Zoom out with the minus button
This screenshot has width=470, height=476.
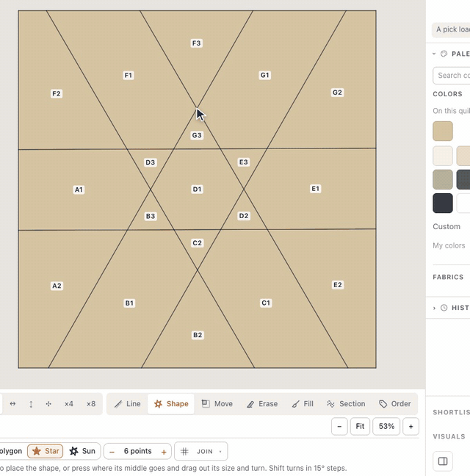[x=339, y=427]
